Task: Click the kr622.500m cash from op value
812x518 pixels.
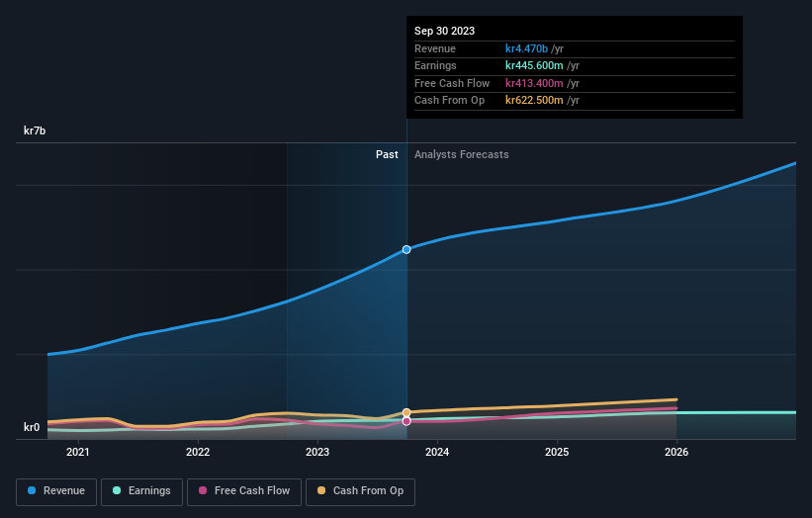Action: [x=534, y=101]
